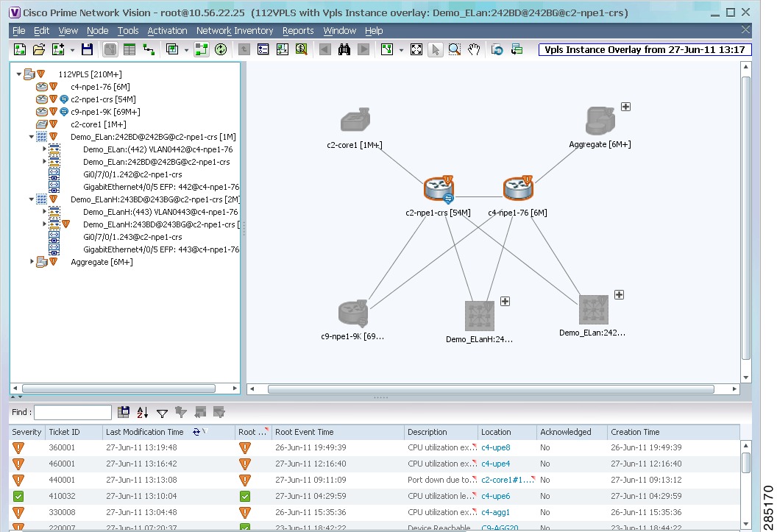Viewport: 777px width, 532px height.
Task: Expand the Demo_ELan:242 plus sign in map
Action: tap(619, 295)
